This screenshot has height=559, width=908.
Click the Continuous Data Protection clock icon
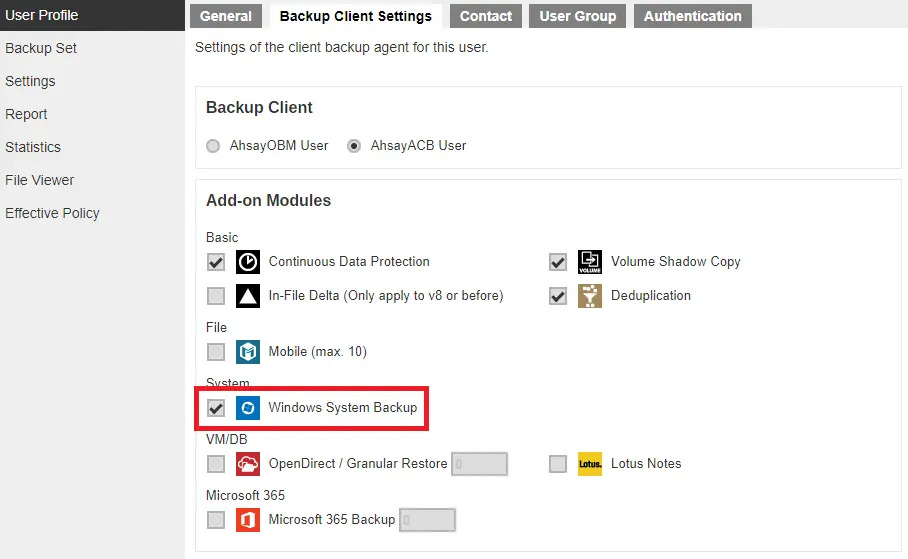(248, 262)
